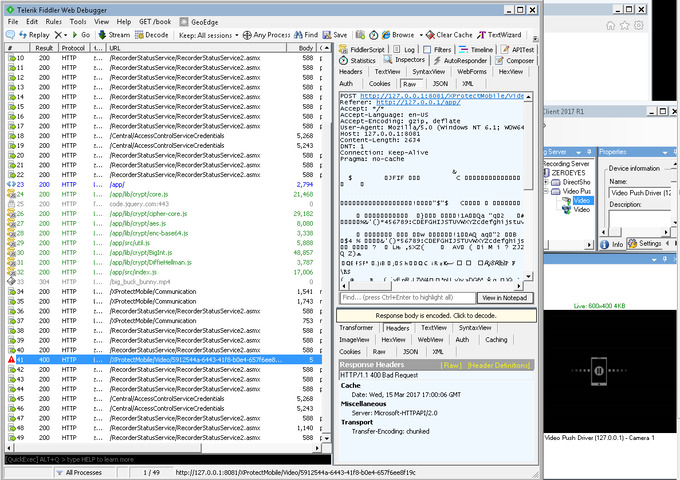
Task: Open the Rules menu
Action: (x=52, y=20)
